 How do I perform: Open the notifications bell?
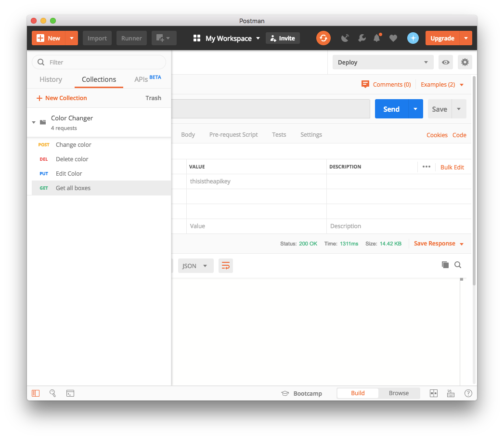pyautogui.click(x=377, y=38)
